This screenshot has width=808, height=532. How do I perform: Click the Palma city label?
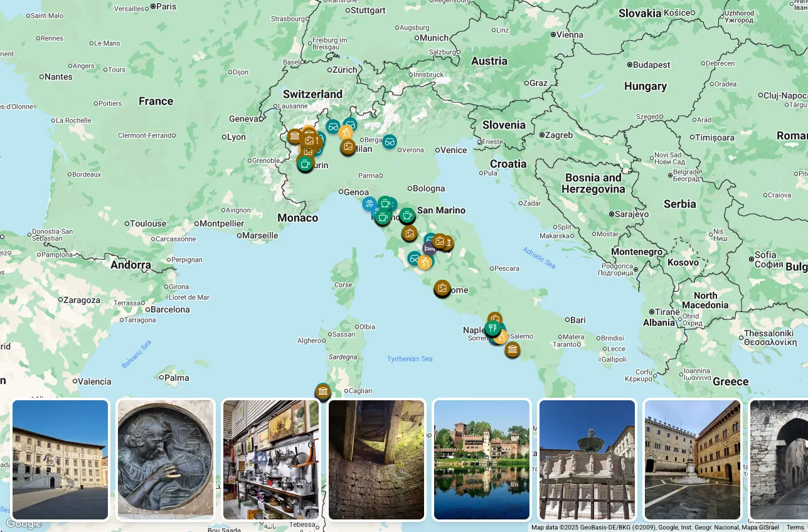(x=177, y=378)
